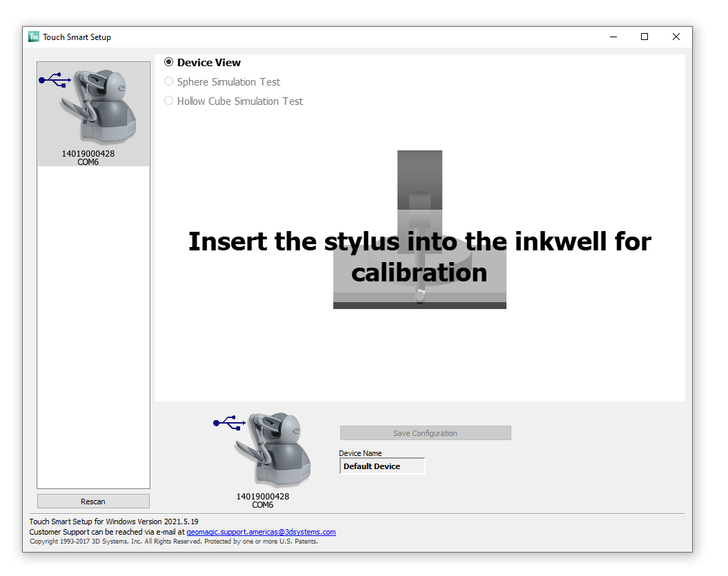
Task: Click the Touch Smart Setup title text
Action: click(x=76, y=37)
